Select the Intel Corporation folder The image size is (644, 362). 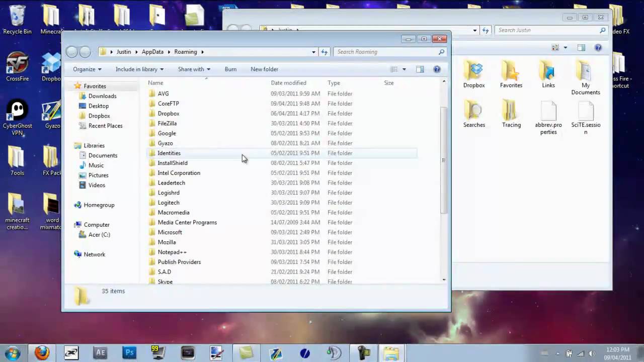point(282,173)
